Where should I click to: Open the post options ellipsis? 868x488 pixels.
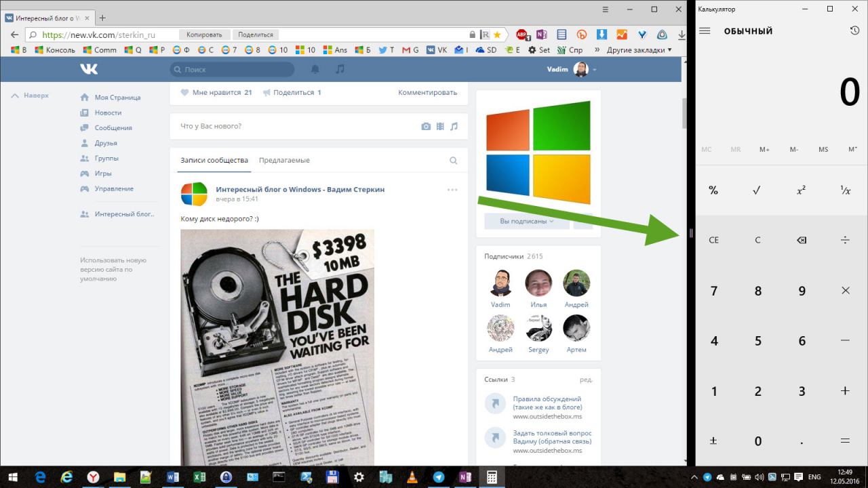452,190
